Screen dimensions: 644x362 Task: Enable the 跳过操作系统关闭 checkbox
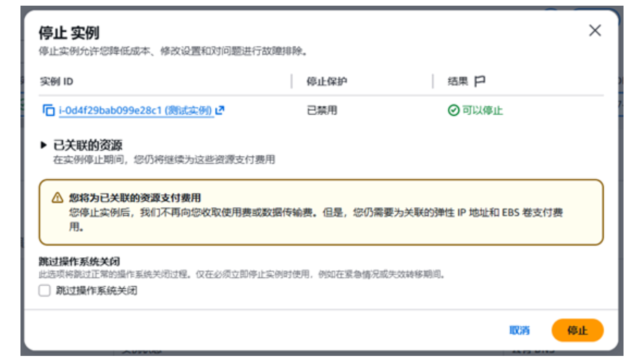pyautogui.click(x=44, y=290)
